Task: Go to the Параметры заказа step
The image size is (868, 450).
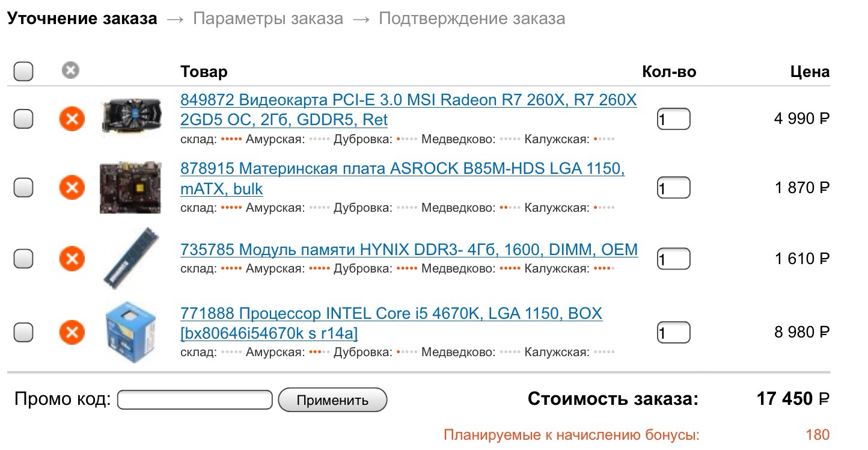Action: 267,19
